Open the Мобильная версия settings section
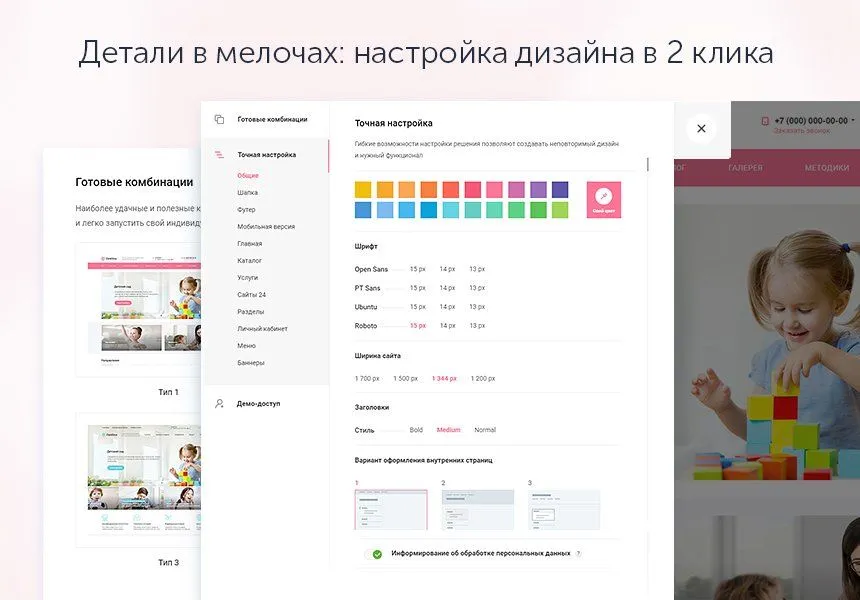This screenshot has height=600, width=860. click(265, 226)
